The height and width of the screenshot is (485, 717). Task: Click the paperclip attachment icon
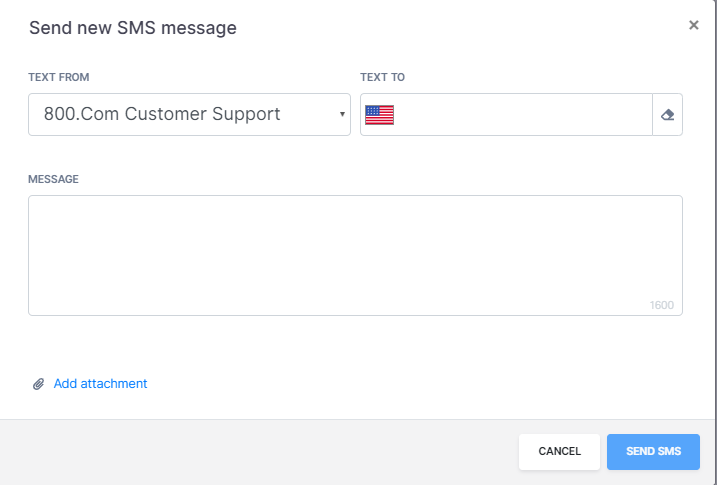pyautogui.click(x=38, y=384)
